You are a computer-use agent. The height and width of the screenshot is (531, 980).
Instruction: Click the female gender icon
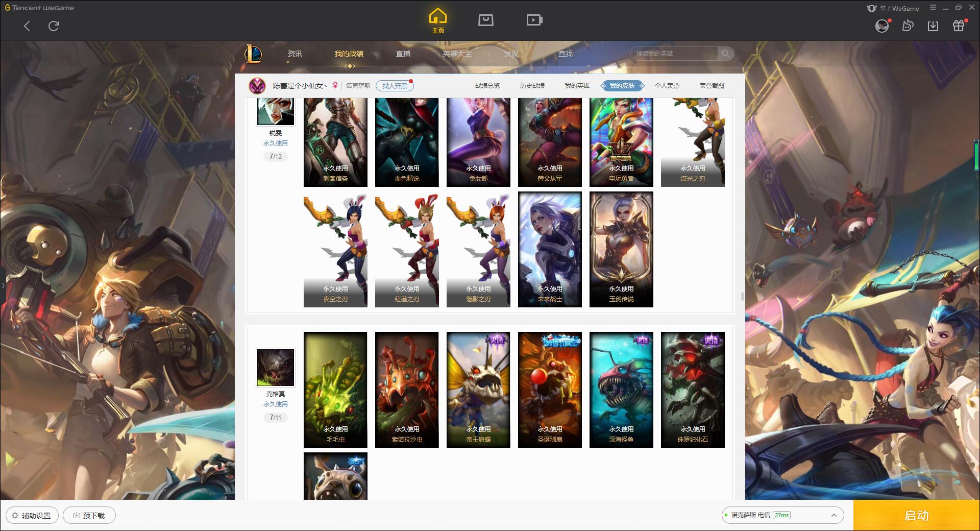click(335, 85)
